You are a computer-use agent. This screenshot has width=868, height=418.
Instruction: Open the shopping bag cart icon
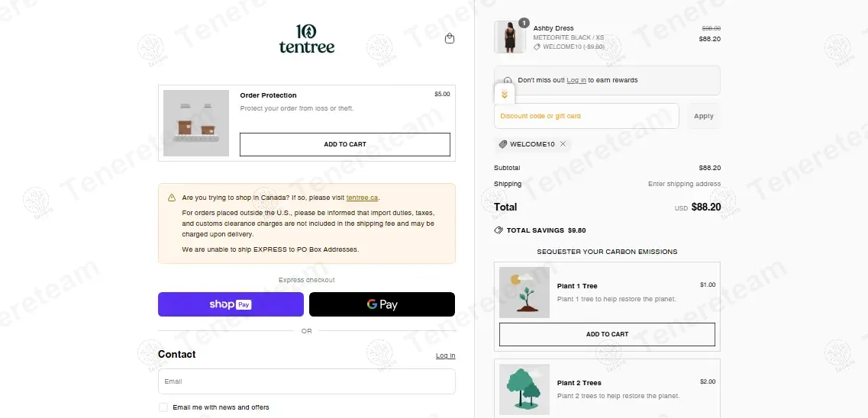[450, 38]
